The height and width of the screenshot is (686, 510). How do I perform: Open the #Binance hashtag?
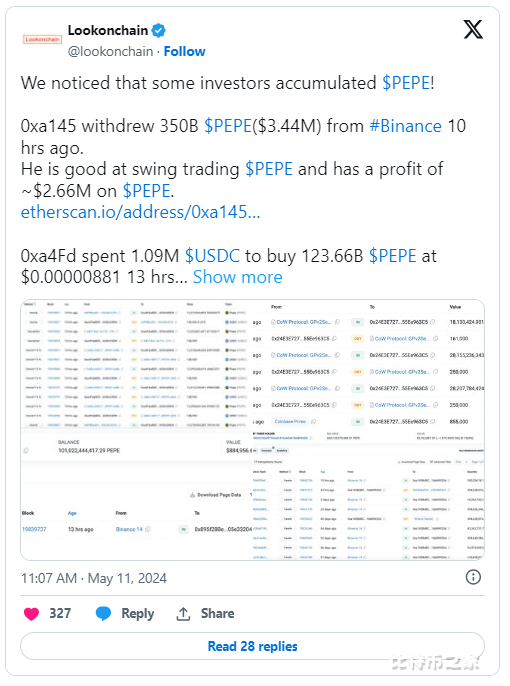tap(405, 126)
